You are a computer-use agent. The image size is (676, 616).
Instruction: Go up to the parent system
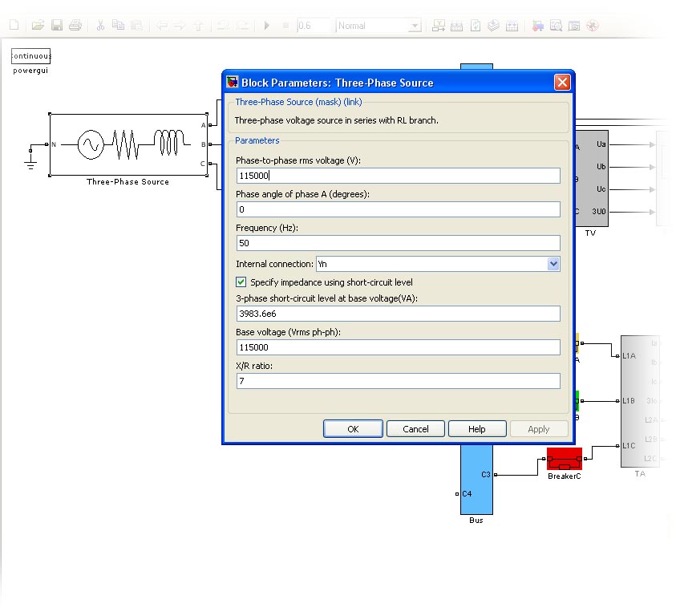pos(198,26)
